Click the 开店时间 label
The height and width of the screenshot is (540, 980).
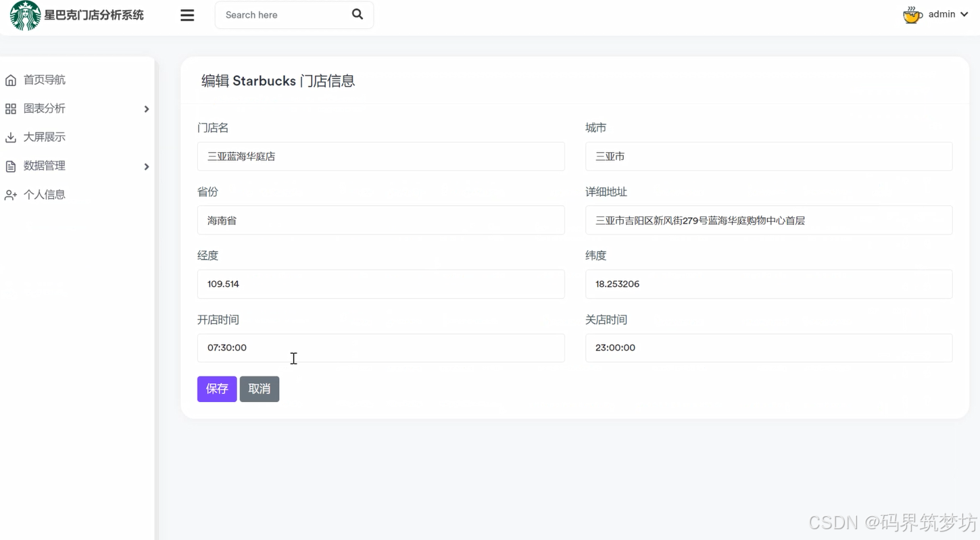tap(218, 320)
